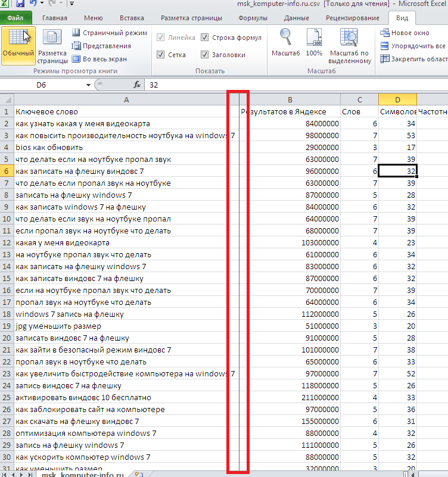Toggle the Сетка gridlines checkbox
The width and height of the screenshot is (448, 477).
pos(160,55)
